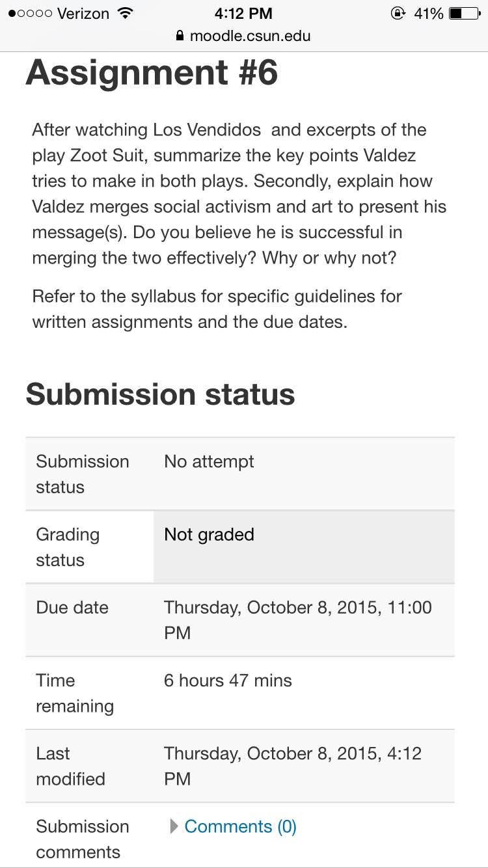Tap the rotation lock icon

click(397, 13)
